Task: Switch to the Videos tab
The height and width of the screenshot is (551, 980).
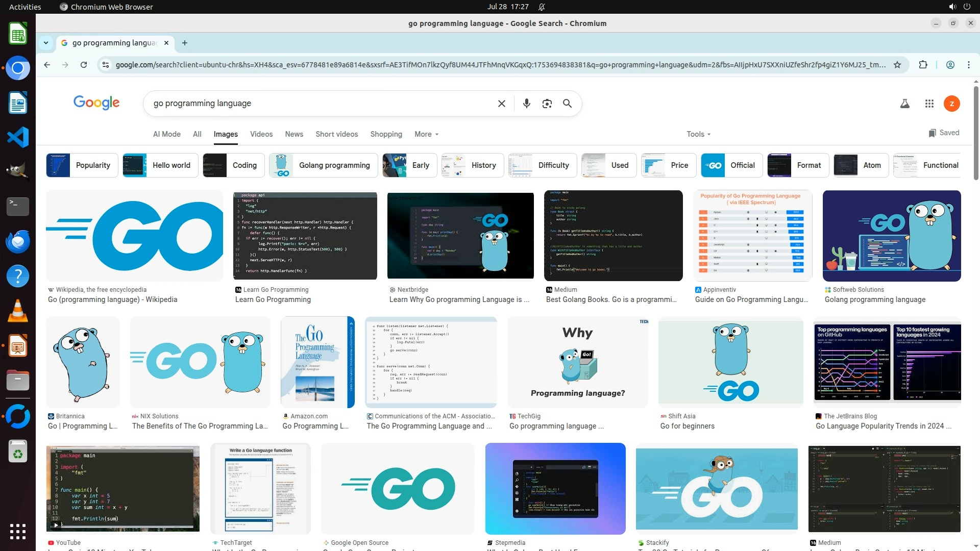Action: tap(261, 134)
